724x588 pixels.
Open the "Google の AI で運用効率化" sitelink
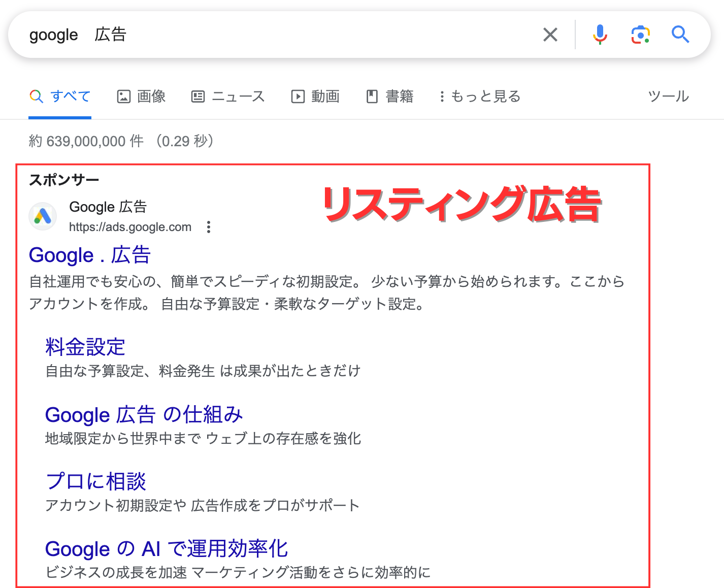point(167,549)
